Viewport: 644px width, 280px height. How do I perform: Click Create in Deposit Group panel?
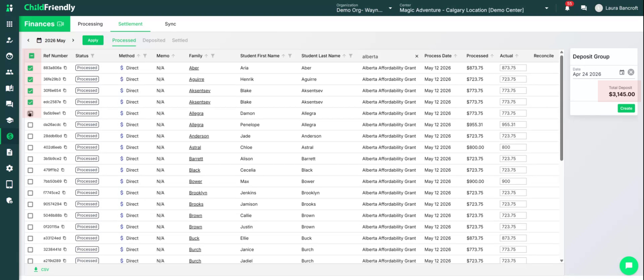point(626,108)
